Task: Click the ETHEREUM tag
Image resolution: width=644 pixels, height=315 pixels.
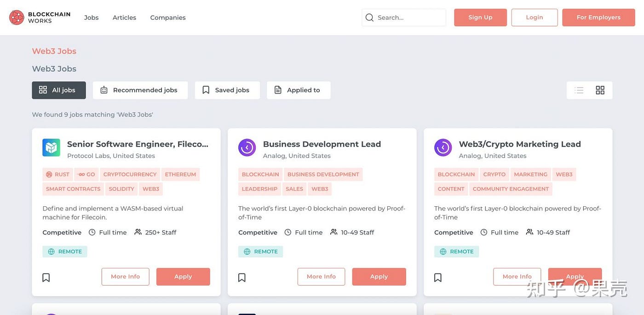Action: click(x=180, y=175)
